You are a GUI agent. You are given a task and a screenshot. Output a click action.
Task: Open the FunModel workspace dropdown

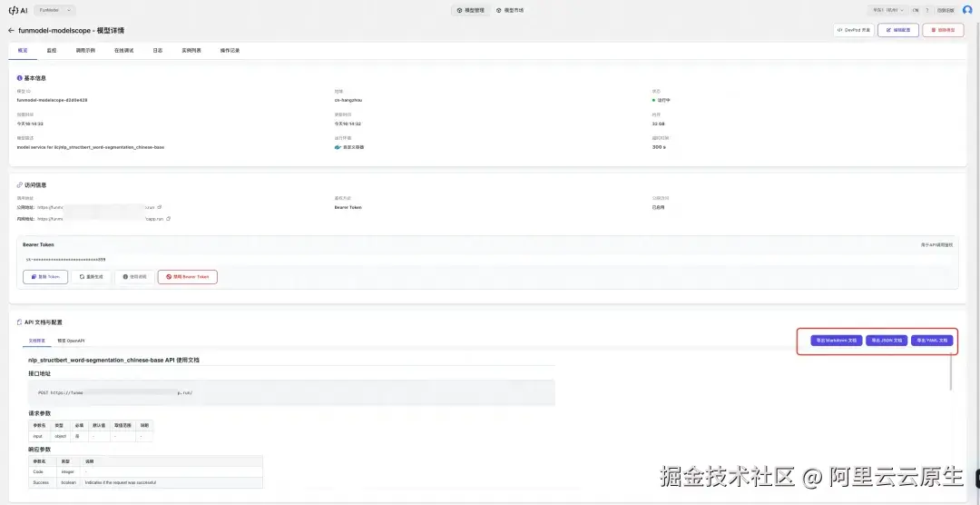coord(54,10)
